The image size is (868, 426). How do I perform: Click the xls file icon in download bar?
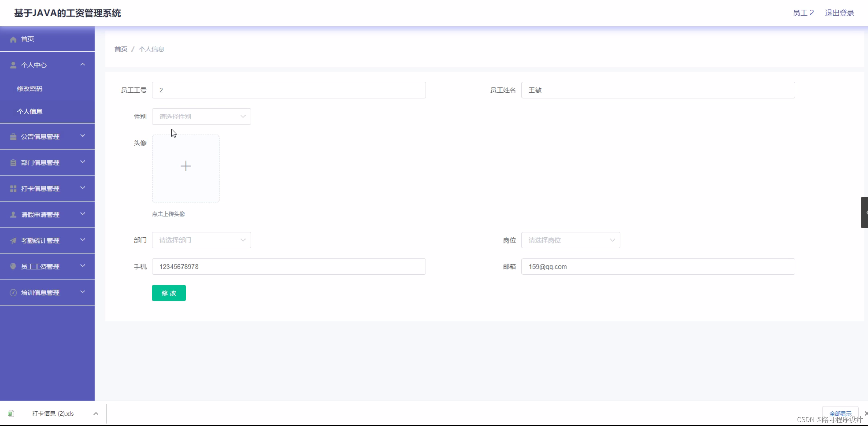coord(11,413)
